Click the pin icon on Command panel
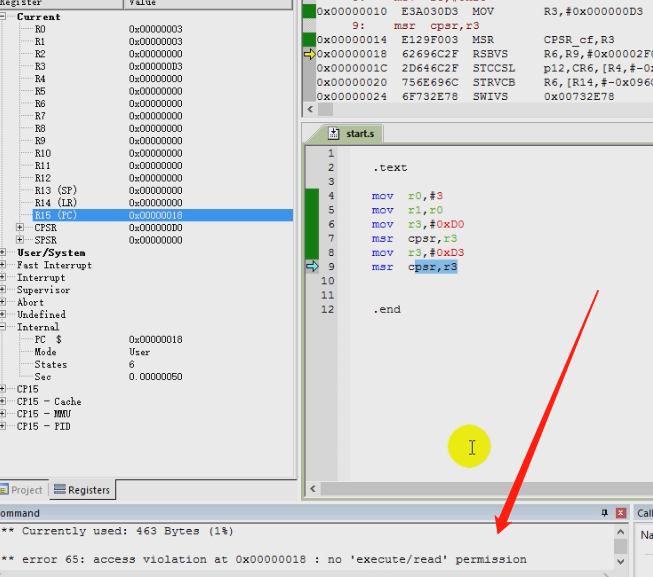Viewport: 653px width, 577px height. click(604, 512)
